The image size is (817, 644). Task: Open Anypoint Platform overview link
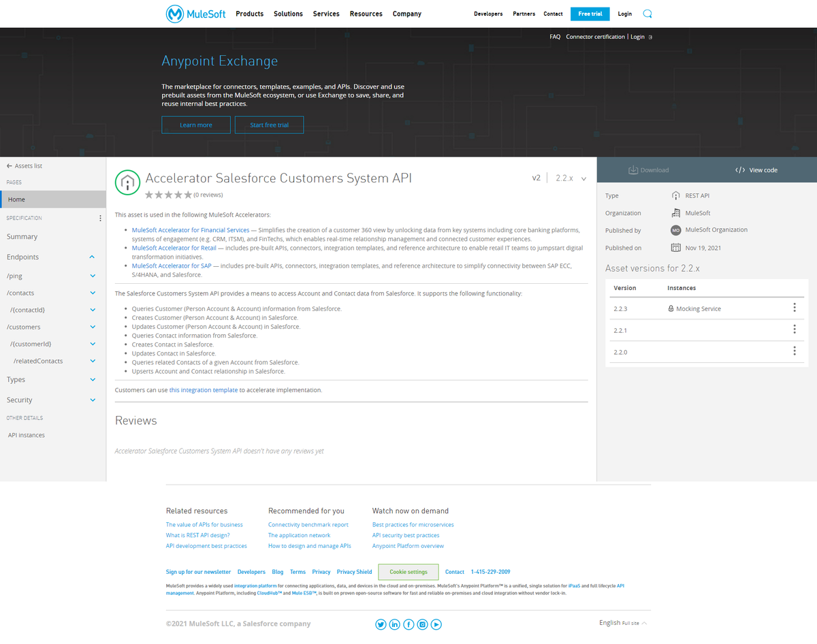(408, 546)
